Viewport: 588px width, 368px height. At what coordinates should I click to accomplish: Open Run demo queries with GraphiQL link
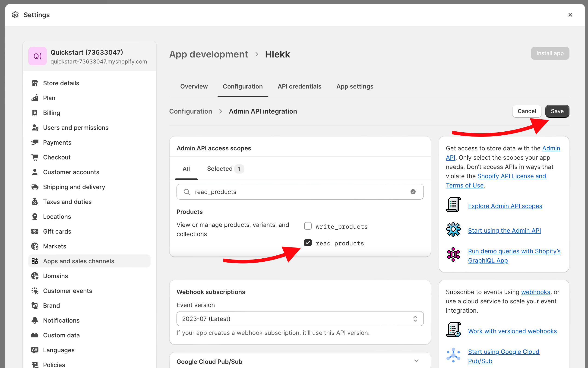[514, 256]
